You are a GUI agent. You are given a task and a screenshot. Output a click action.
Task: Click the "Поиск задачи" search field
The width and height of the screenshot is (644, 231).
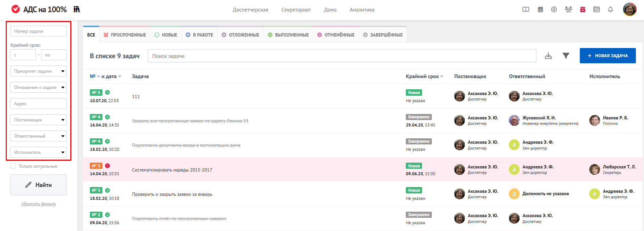pos(342,56)
